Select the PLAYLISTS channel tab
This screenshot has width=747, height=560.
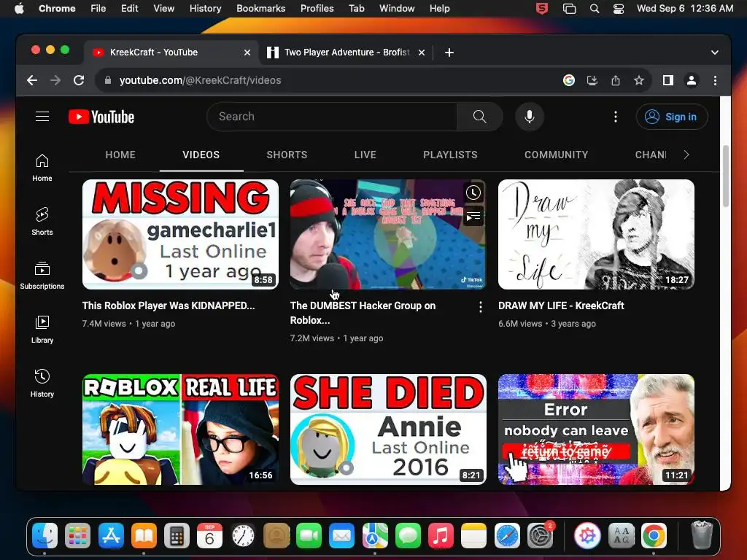point(450,155)
